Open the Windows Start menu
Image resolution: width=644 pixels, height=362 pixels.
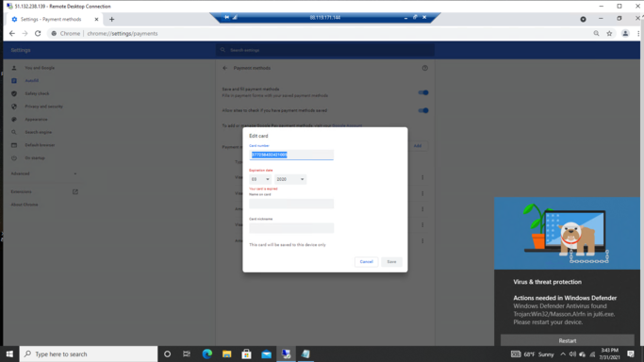(x=9, y=354)
